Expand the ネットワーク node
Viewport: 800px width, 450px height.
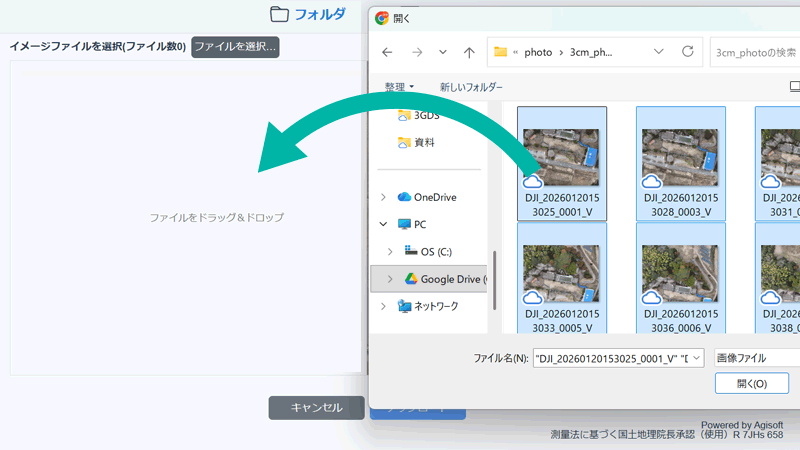point(383,306)
